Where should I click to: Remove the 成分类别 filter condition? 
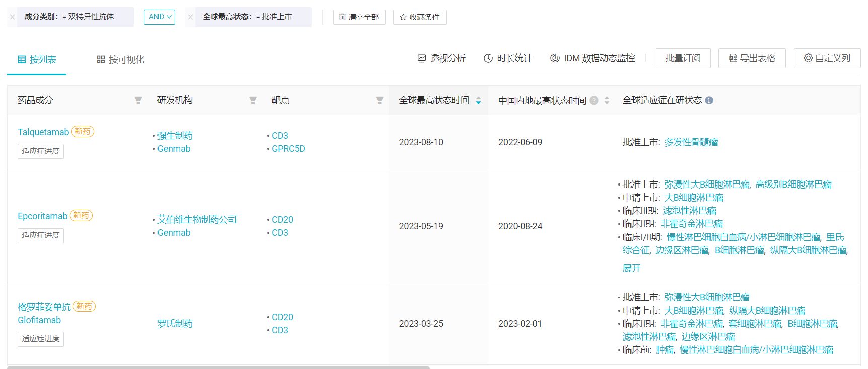coord(12,17)
